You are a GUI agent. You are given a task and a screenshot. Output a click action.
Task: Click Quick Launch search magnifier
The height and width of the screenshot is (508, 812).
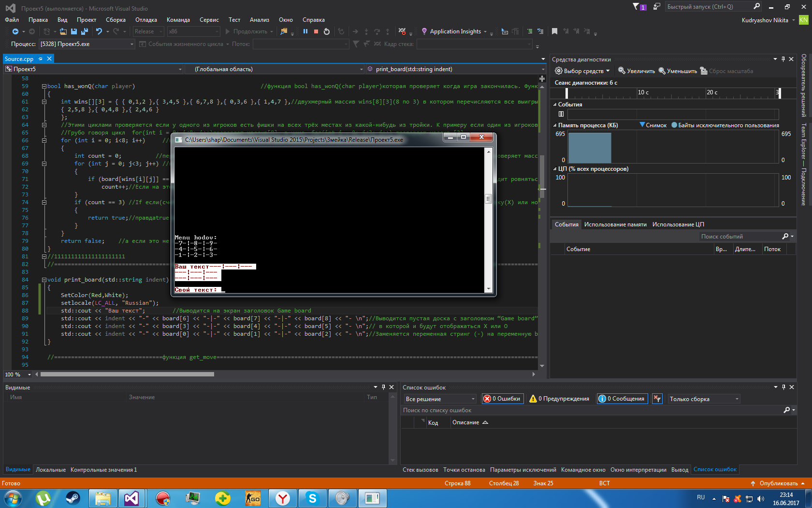click(x=756, y=6)
